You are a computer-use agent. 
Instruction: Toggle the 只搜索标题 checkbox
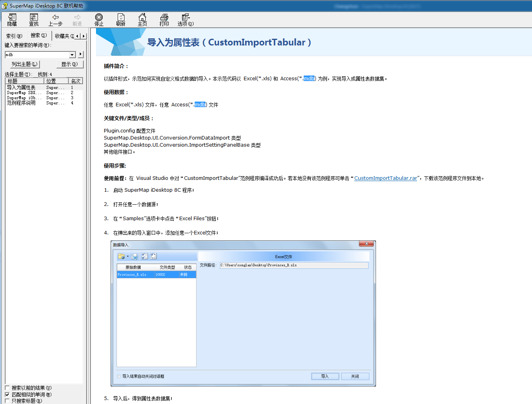(7, 401)
